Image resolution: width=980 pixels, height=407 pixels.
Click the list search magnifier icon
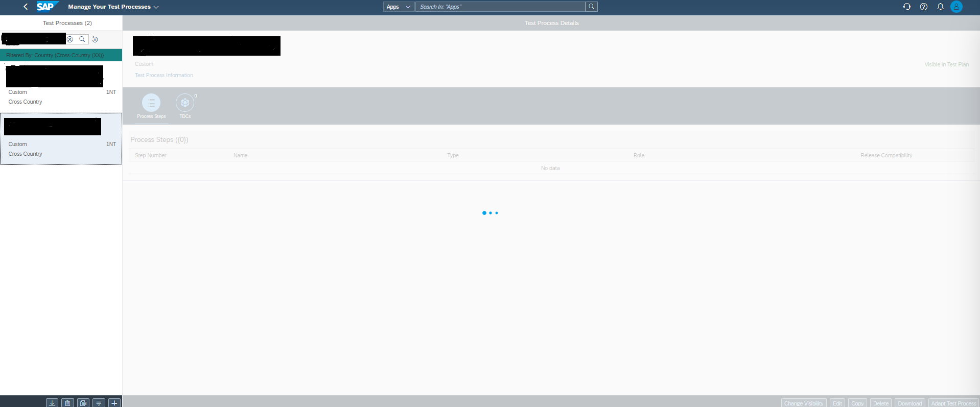pyautogui.click(x=82, y=39)
